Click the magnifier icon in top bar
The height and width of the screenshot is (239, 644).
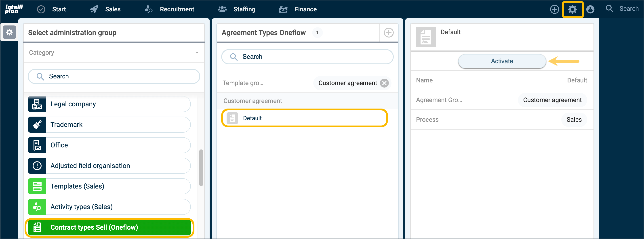tap(609, 9)
